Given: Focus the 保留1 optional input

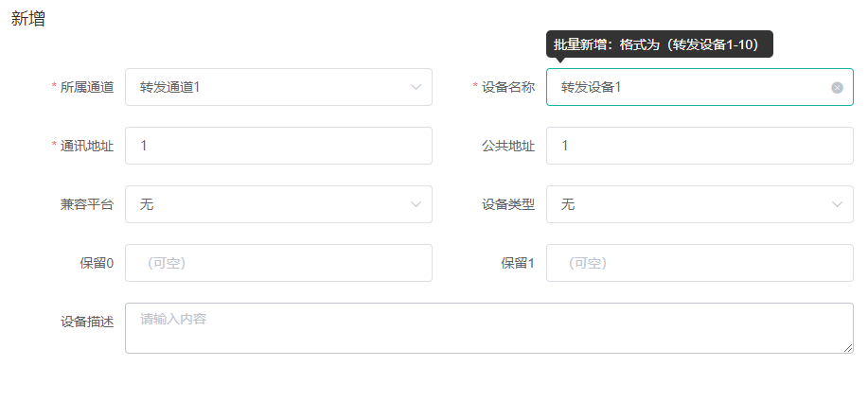Looking at the screenshot, I should click(700, 263).
